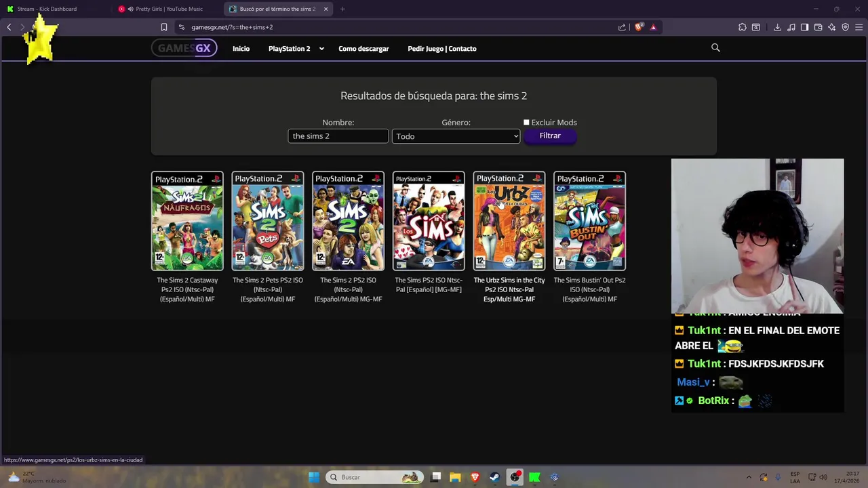Open the PlayStation 2 menu item
Screen dimensions: 868x488
pos(289,49)
